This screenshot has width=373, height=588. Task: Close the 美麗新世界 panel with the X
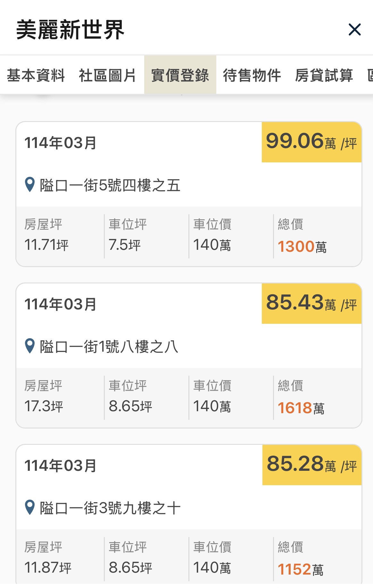(x=354, y=29)
